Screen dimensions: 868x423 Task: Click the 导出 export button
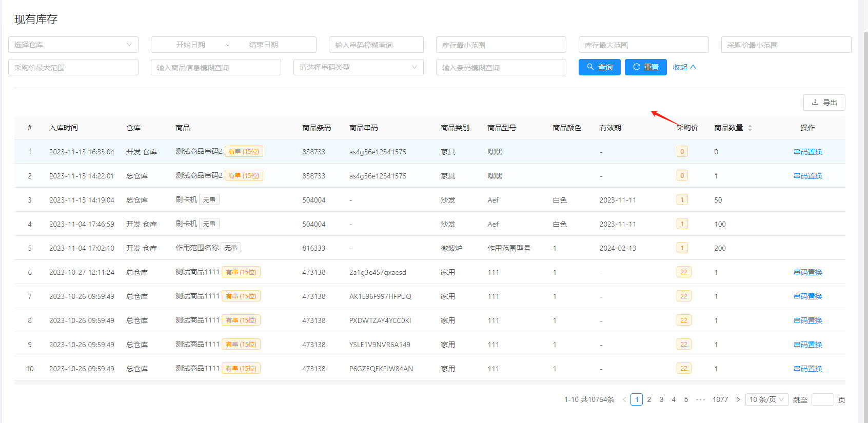(x=824, y=103)
